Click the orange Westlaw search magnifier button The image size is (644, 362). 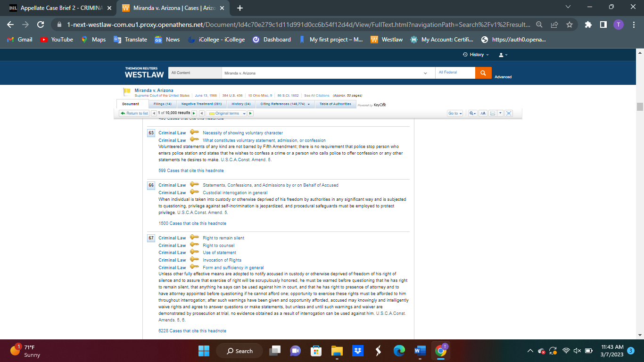tap(483, 73)
